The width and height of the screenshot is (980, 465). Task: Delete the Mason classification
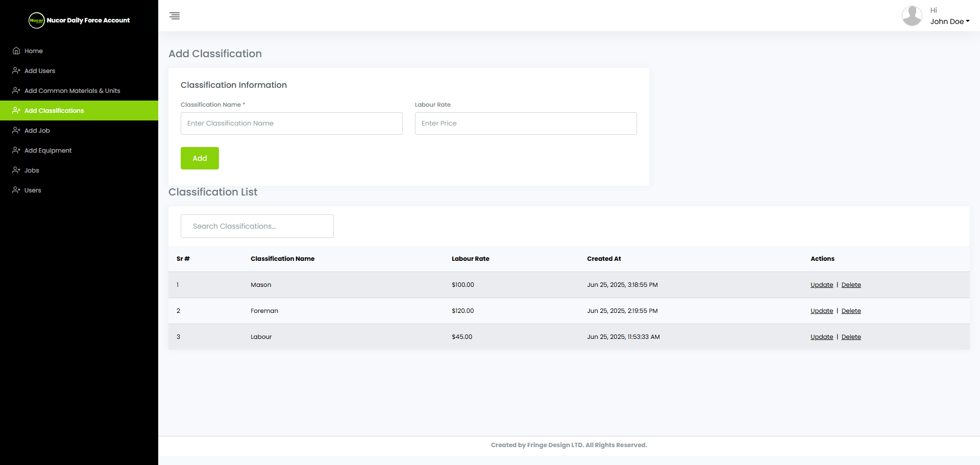[x=851, y=285]
